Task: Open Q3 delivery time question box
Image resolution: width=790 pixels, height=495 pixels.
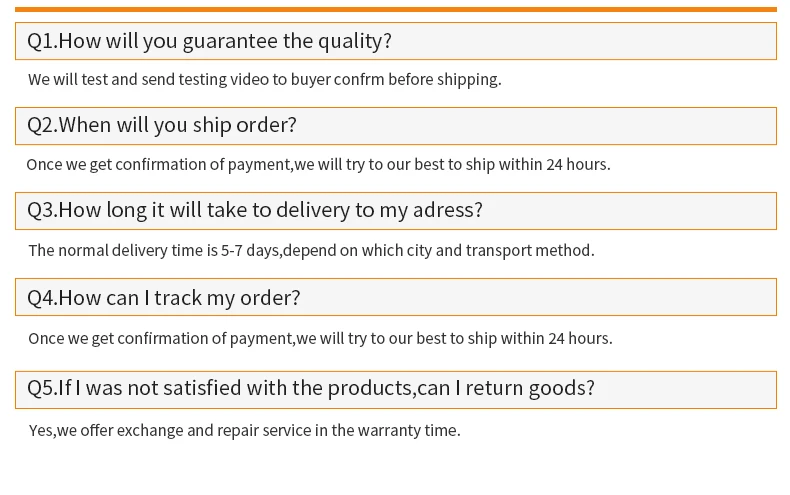Action: tap(396, 211)
